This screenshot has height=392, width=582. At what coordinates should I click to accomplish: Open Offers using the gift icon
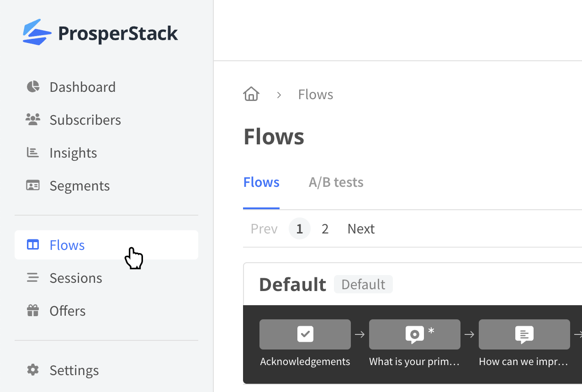pyautogui.click(x=32, y=310)
